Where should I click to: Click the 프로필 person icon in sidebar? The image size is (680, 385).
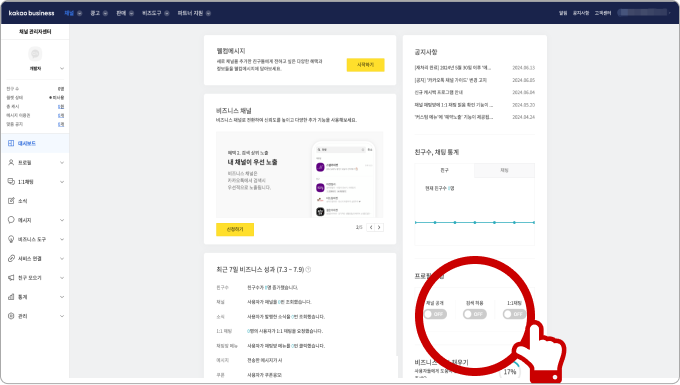[x=11, y=162]
